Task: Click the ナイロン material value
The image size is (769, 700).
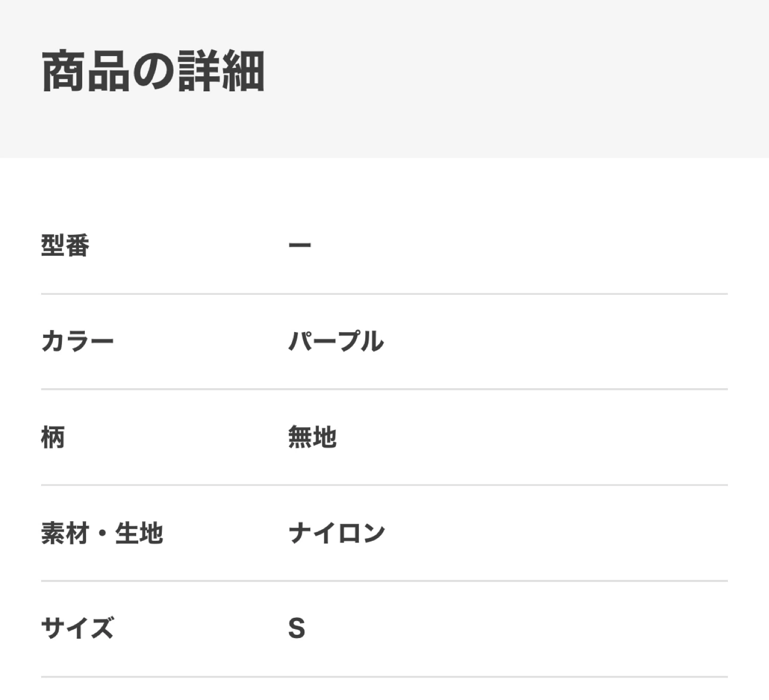Action: (x=337, y=533)
